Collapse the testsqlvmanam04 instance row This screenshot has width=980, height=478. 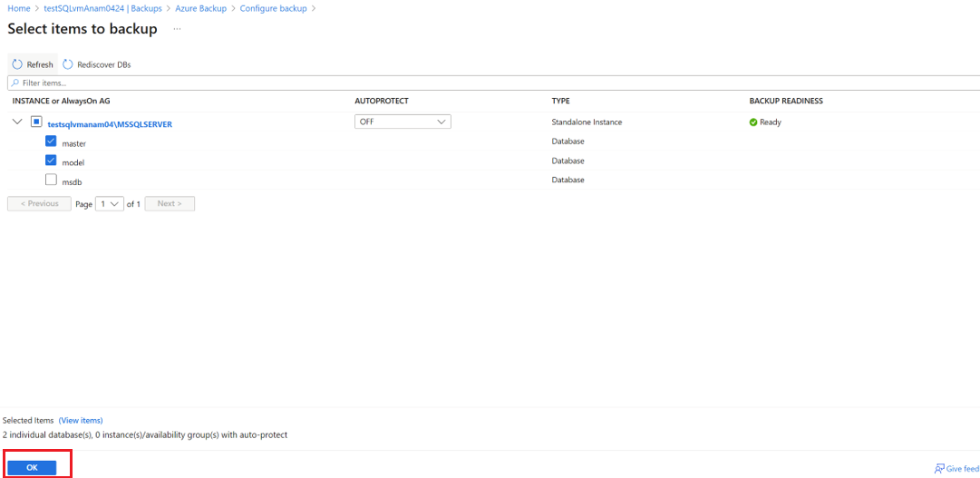(17, 122)
